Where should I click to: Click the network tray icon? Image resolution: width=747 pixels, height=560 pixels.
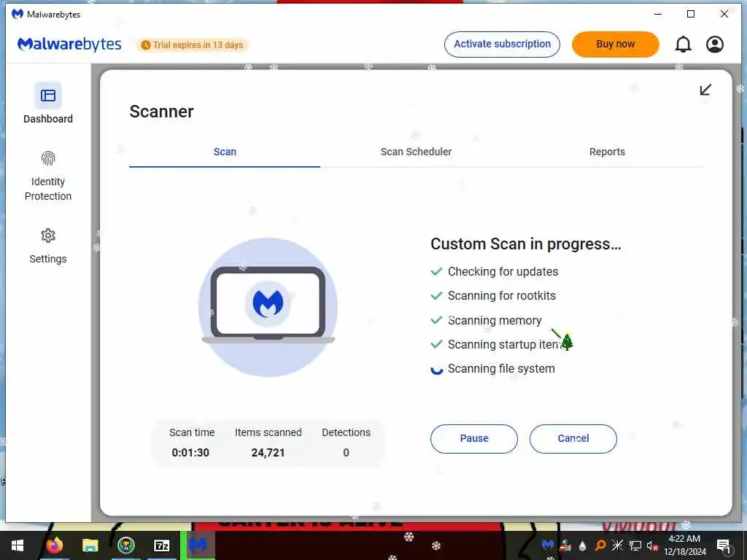point(635,545)
